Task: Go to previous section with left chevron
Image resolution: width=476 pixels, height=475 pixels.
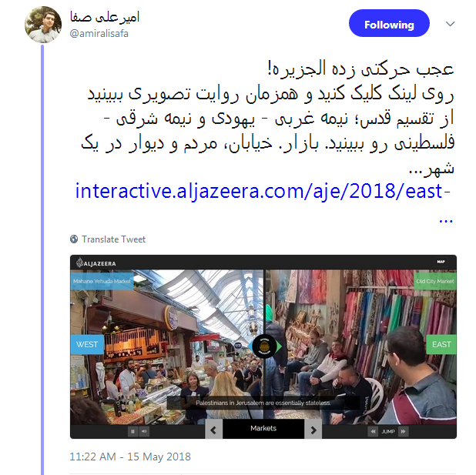Action: [x=213, y=430]
